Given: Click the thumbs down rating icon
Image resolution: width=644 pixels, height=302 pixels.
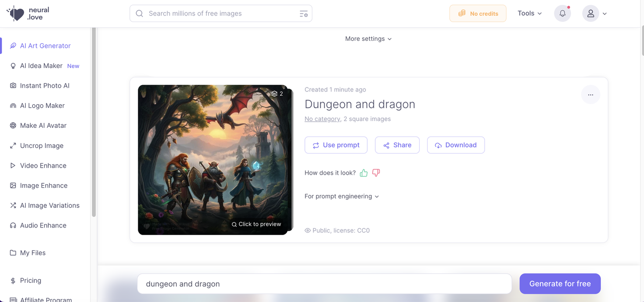Looking at the screenshot, I should coord(376,173).
